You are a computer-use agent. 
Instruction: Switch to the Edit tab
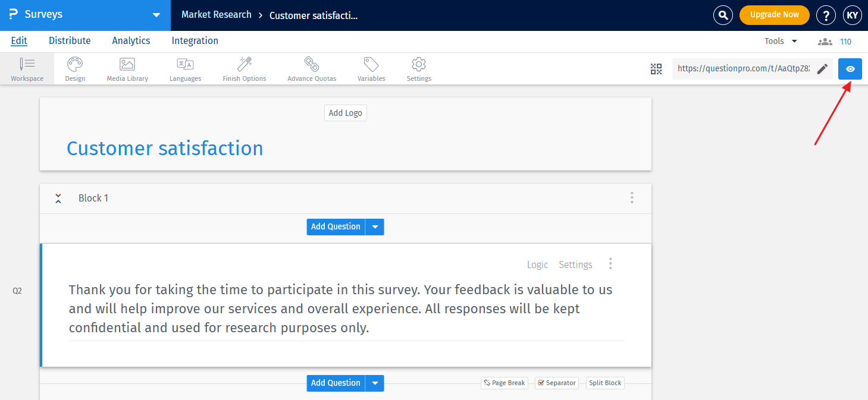19,41
